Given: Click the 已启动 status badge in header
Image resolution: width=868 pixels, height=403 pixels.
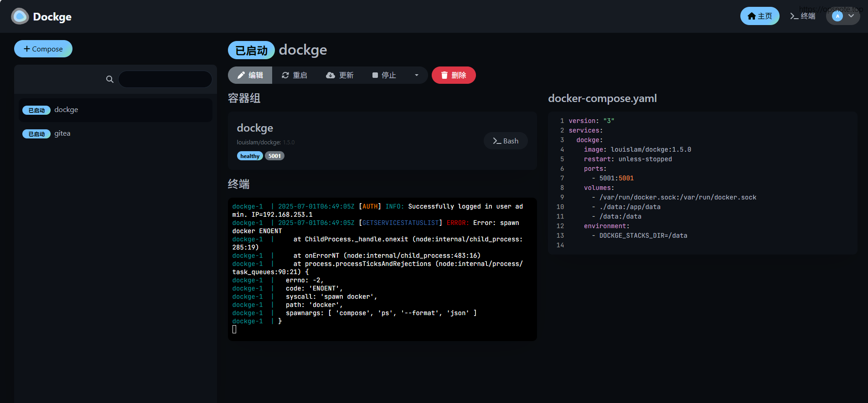Looking at the screenshot, I should coord(251,50).
